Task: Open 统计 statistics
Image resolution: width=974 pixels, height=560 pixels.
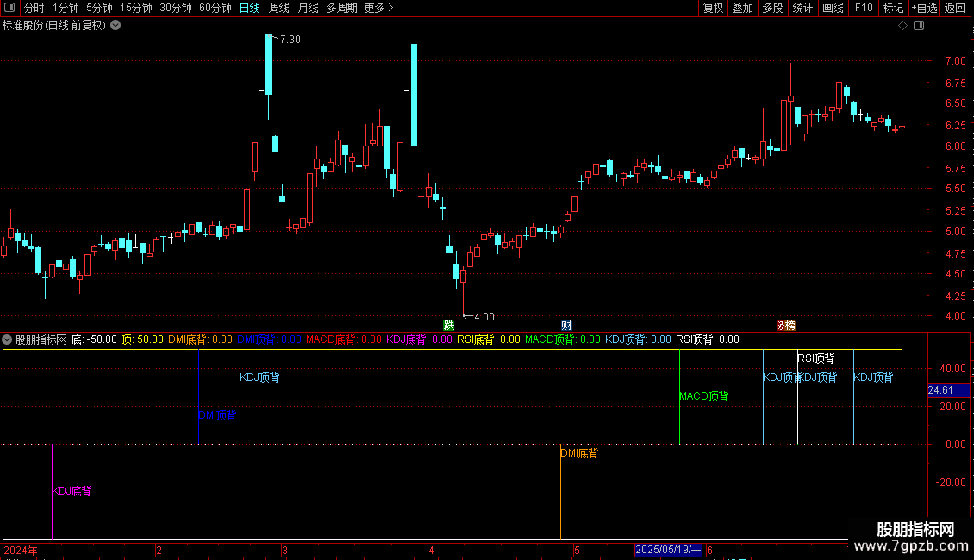Action: (x=802, y=8)
